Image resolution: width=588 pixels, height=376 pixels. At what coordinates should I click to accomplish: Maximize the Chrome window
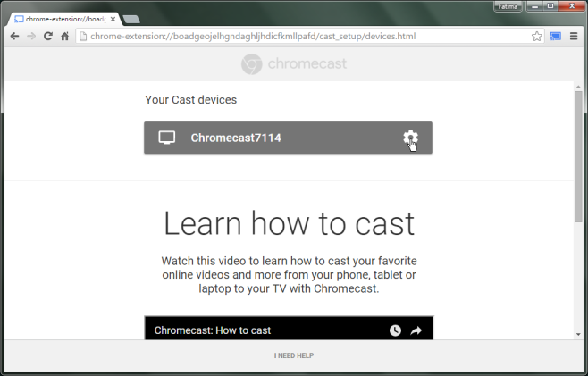tap(550, 6)
